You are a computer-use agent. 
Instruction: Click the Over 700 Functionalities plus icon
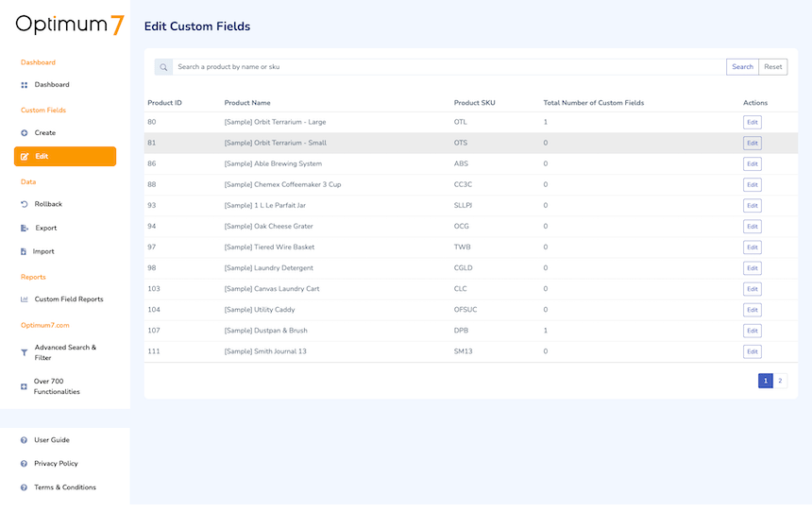pyautogui.click(x=24, y=386)
